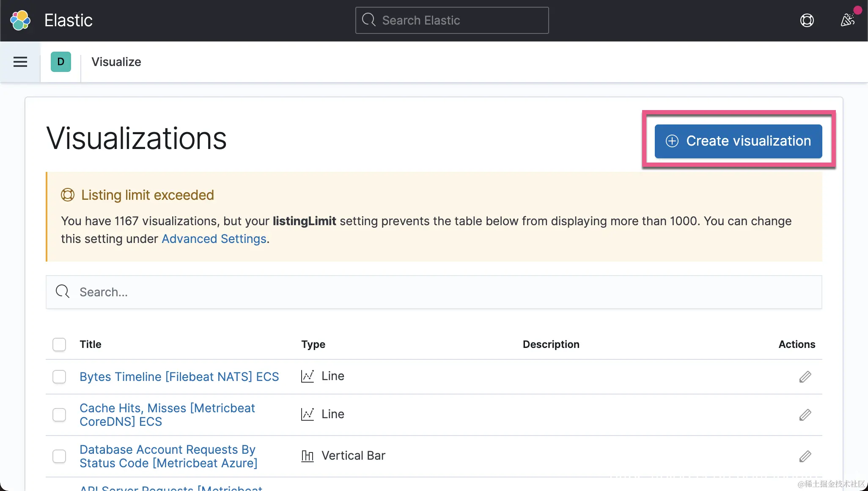Sort by Description column header
Viewport: 868px width, 491px height.
(x=551, y=345)
